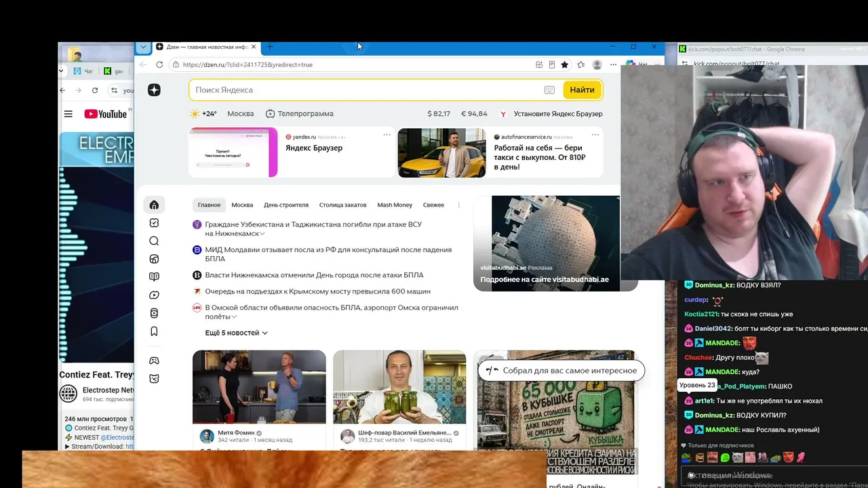Close the Dzen browser tab

(254, 47)
